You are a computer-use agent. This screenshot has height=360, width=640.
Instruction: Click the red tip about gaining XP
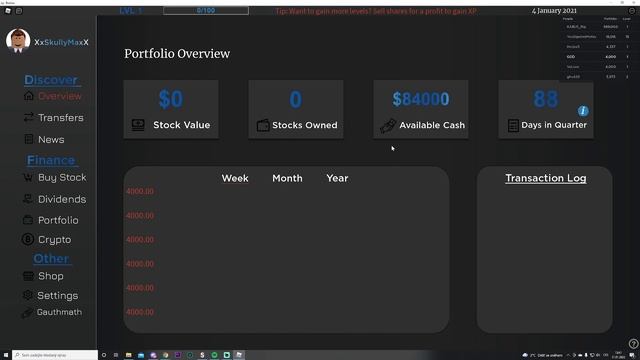[376, 11]
